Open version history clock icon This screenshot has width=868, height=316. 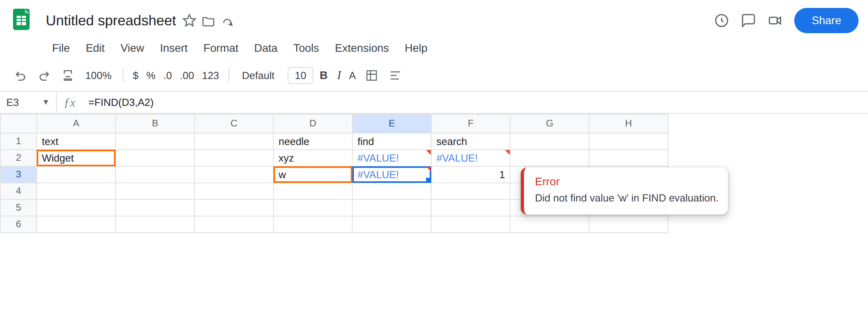click(722, 21)
